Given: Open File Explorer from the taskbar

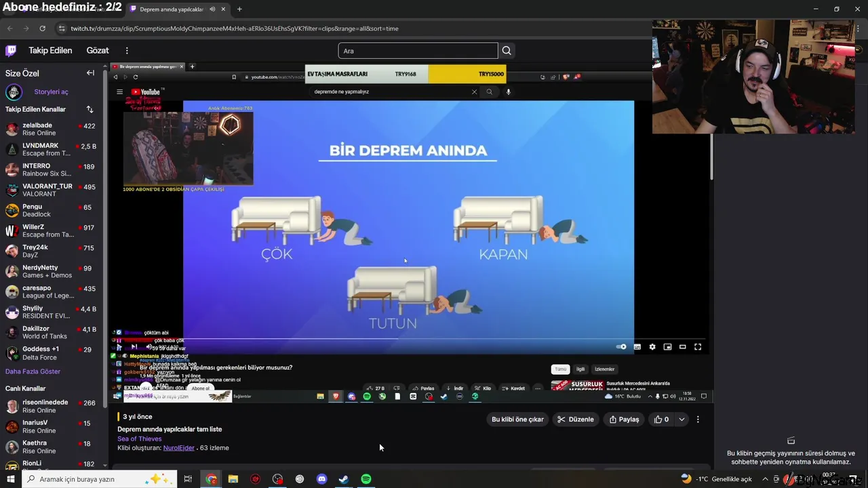Looking at the screenshot, I should point(233,479).
